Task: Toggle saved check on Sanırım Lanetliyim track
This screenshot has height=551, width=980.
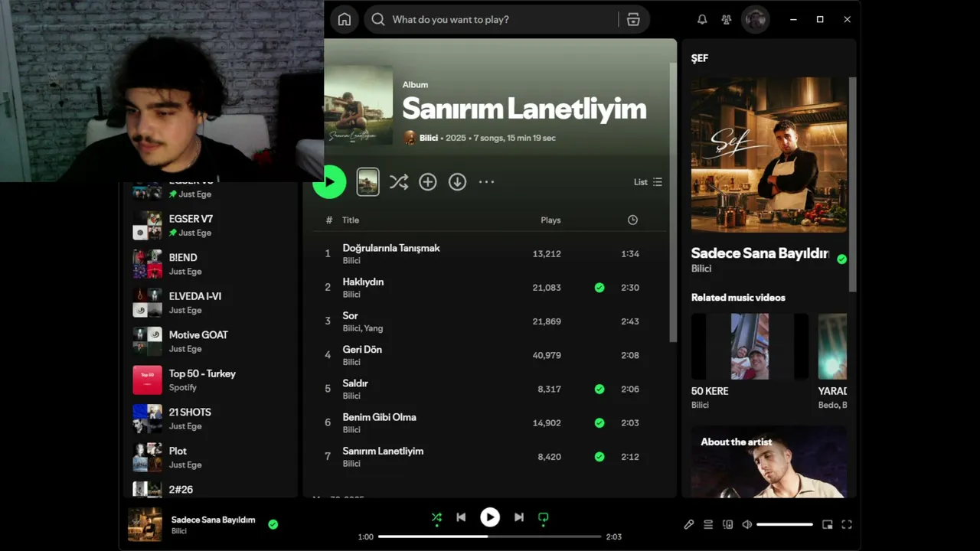Action: click(599, 457)
